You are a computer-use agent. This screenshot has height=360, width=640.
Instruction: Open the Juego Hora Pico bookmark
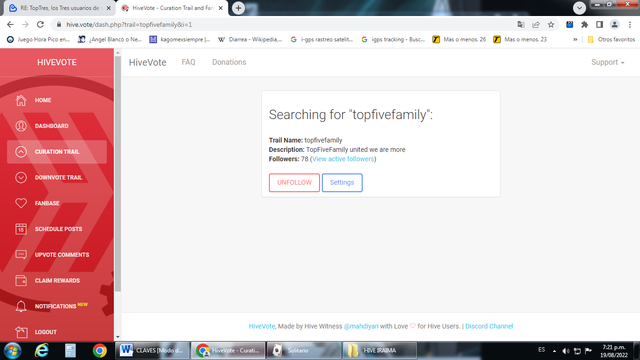tap(39, 40)
